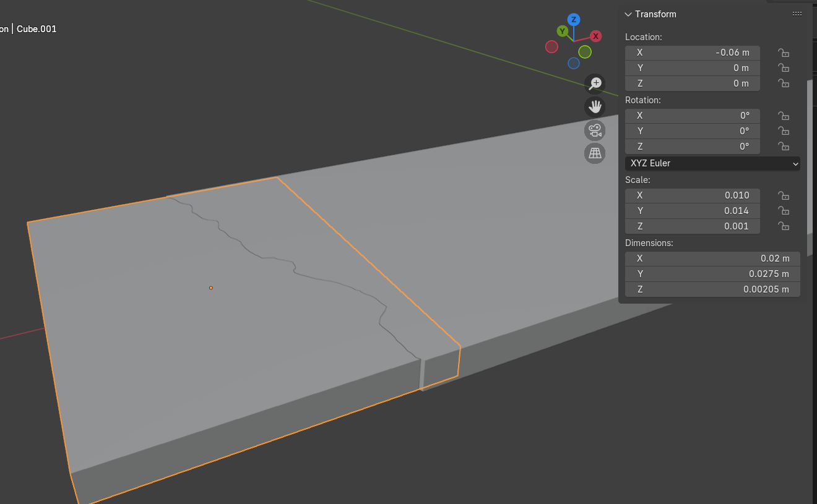Toggle the camera view icon
The height and width of the screenshot is (504, 817).
(x=595, y=130)
